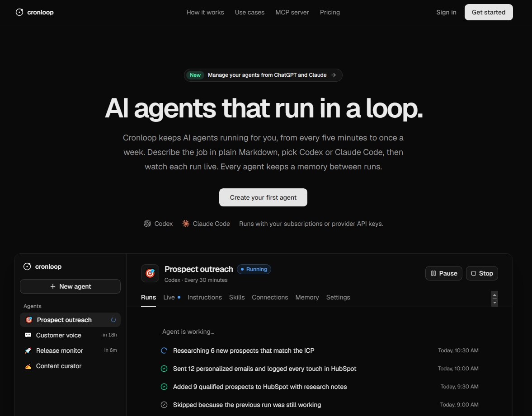The image size is (532, 416).
Task: Click the pause bars icon in Pause button
Action: [433, 273]
